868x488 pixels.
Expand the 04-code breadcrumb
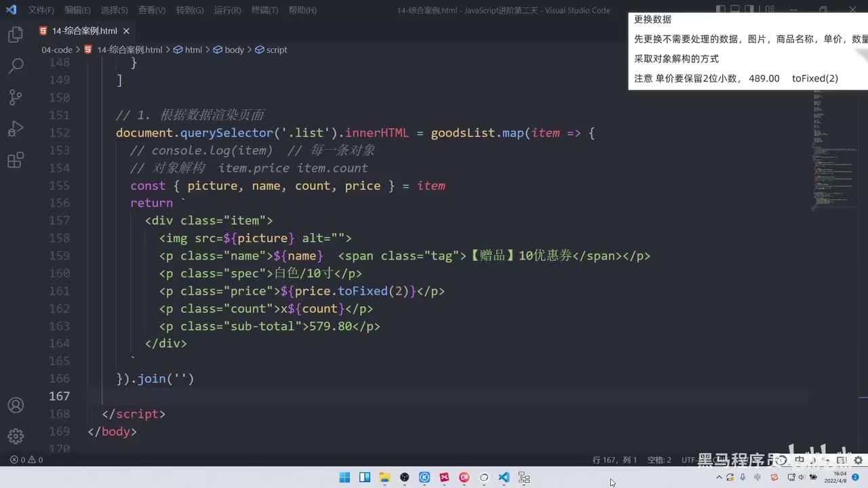pos(57,50)
